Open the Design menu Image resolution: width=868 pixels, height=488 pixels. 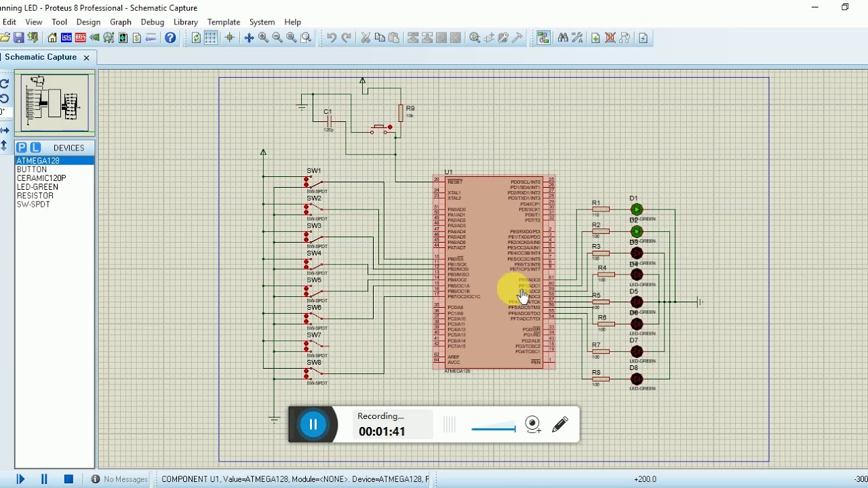[x=88, y=22]
